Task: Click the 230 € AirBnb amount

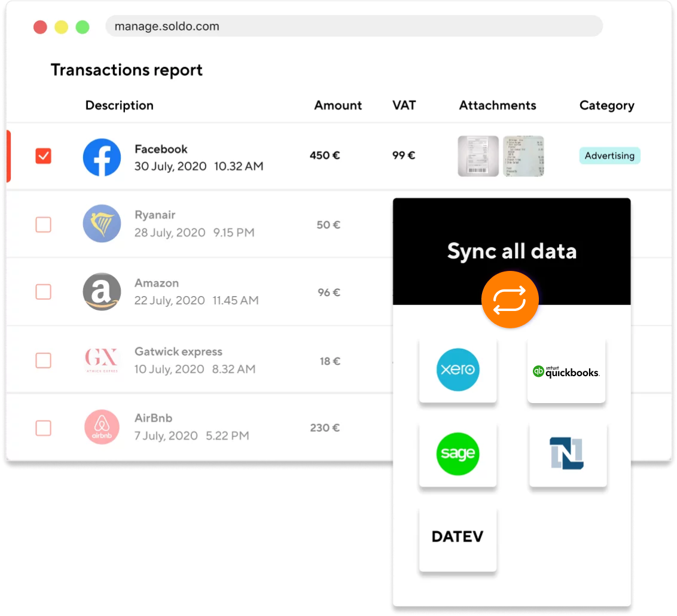Action: pos(325,428)
